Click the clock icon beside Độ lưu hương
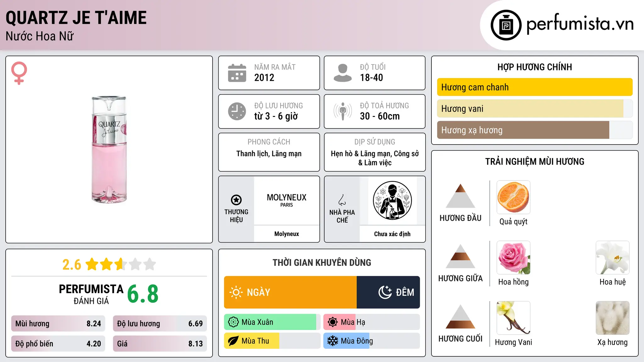The width and height of the screenshot is (644, 362). click(x=237, y=111)
